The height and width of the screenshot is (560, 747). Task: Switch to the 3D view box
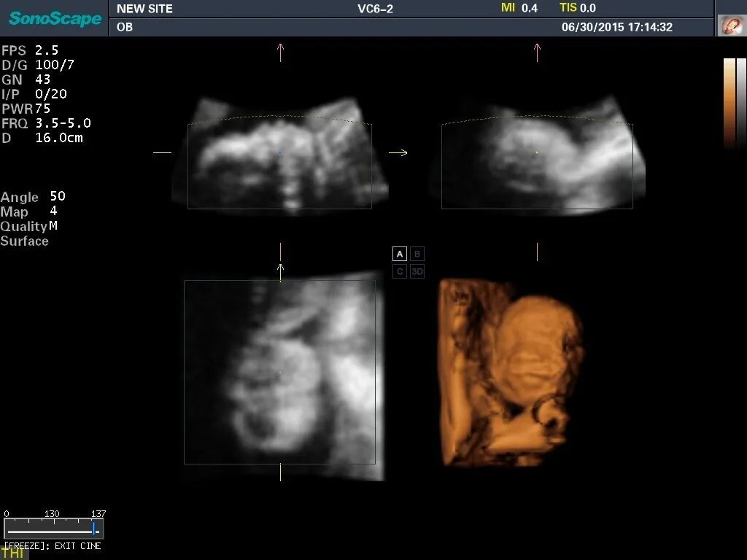point(417,271)
